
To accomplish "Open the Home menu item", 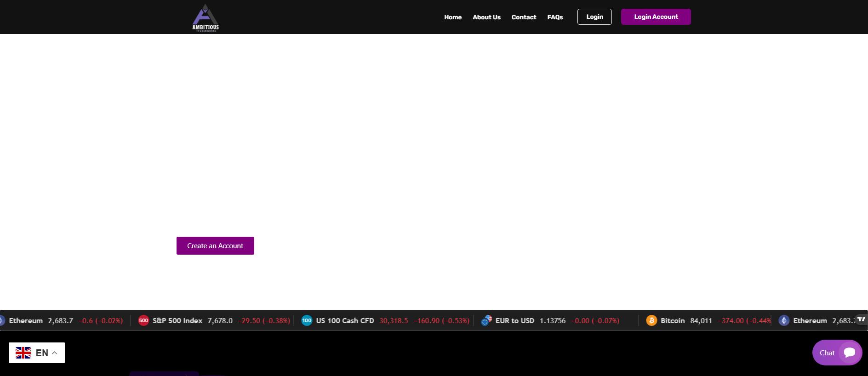I will click(x=453, y=17).
